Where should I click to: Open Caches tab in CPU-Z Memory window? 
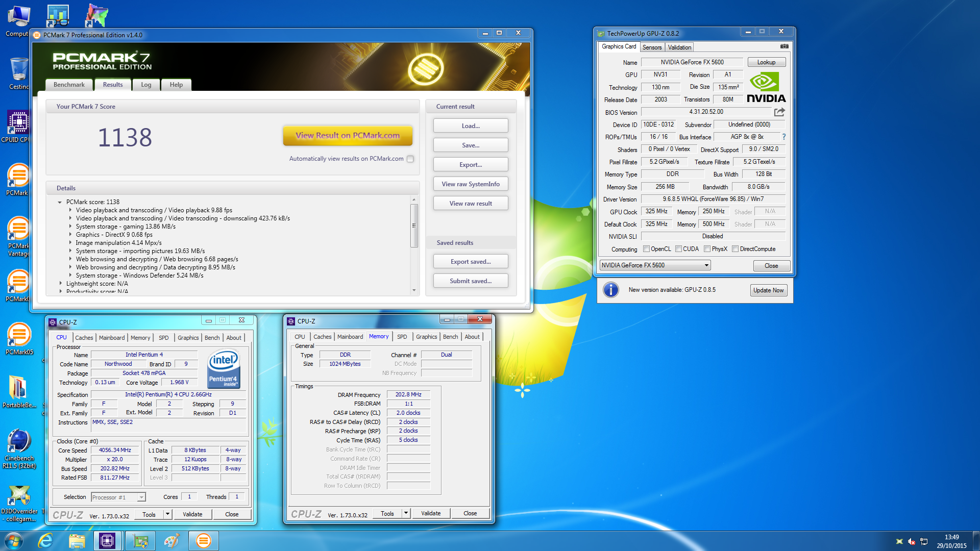[322, 337]
